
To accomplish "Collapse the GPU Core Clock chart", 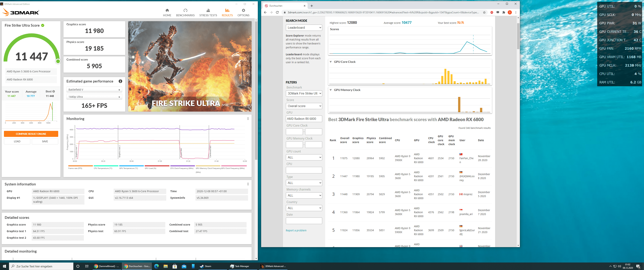I will click(331, 62).
